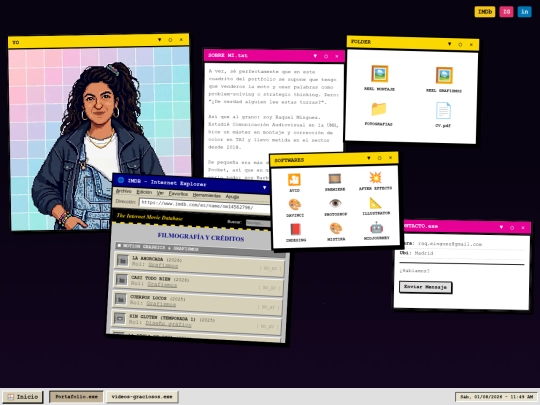
Task: Click the blue LinkedIn badge
Action: click(525, 12)
